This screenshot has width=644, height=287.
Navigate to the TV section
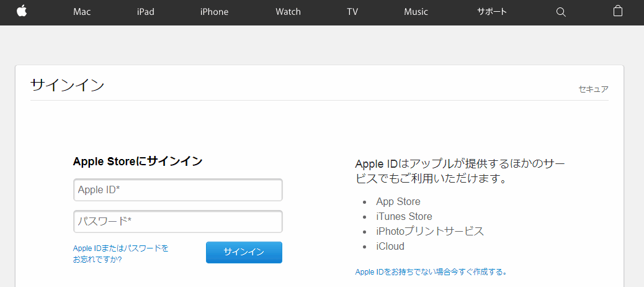point(352,12)
